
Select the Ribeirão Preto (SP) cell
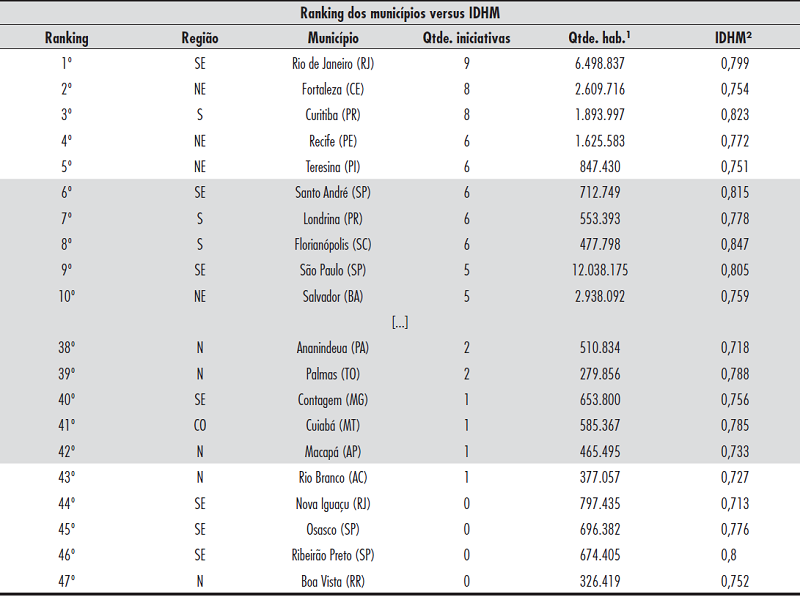[333, 554]
